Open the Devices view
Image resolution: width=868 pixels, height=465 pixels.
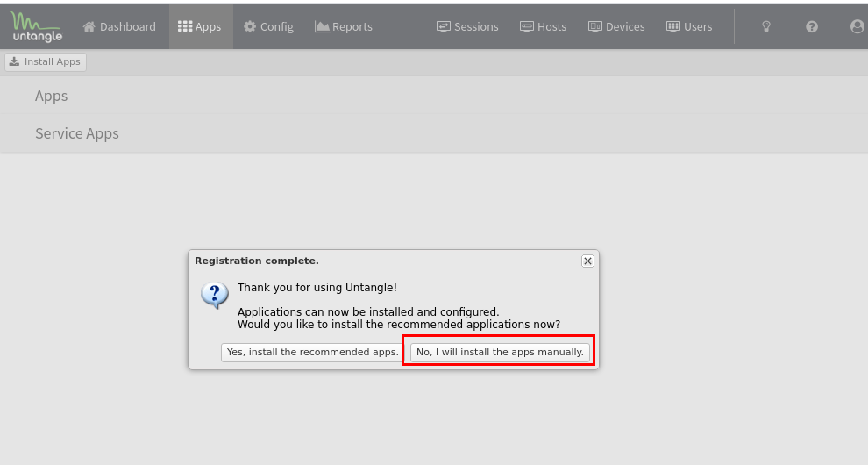(x=616, y=26)
